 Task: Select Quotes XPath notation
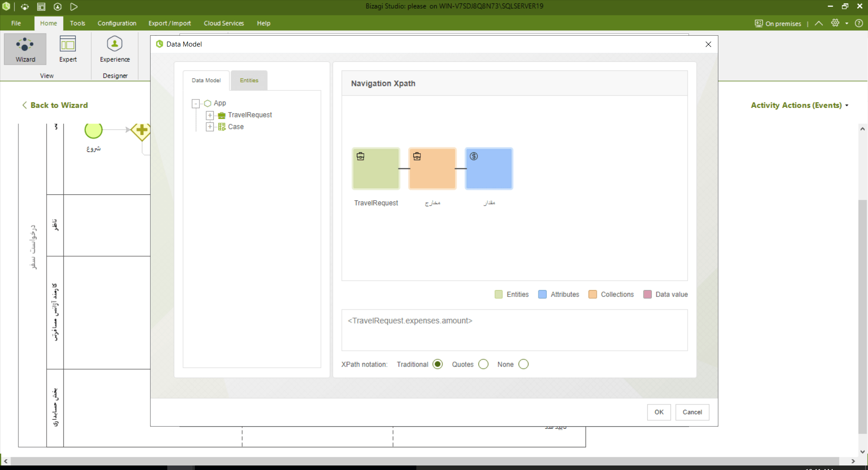point(483,364)
